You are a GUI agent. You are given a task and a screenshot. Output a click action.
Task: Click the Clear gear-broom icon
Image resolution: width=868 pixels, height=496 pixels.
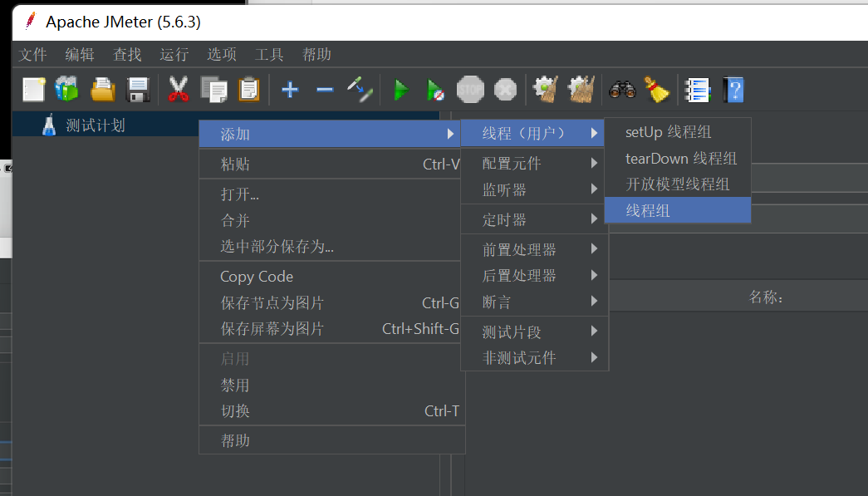[x=546, y=89]
